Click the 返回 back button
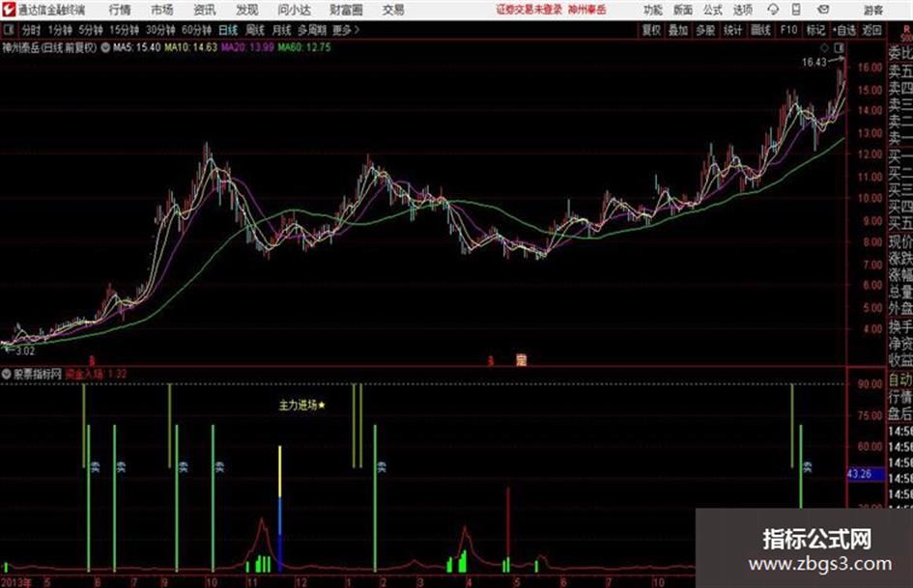913x588 pixels. (872, 30)
